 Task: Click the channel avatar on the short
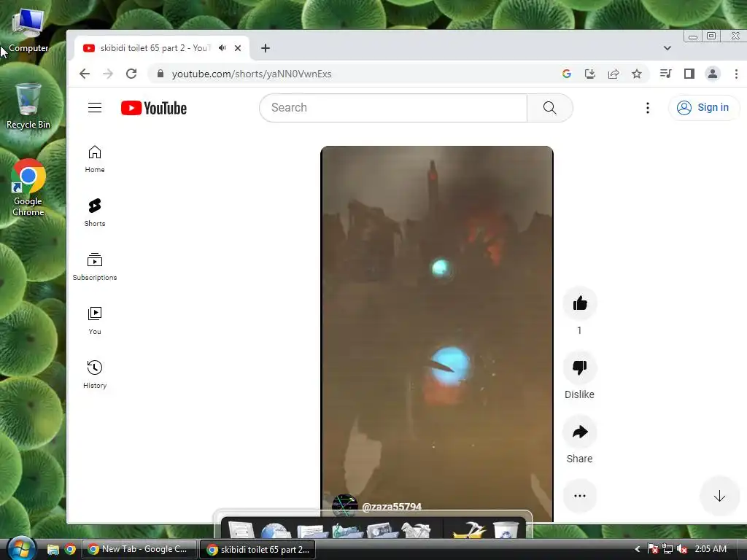tap(344, 505)
